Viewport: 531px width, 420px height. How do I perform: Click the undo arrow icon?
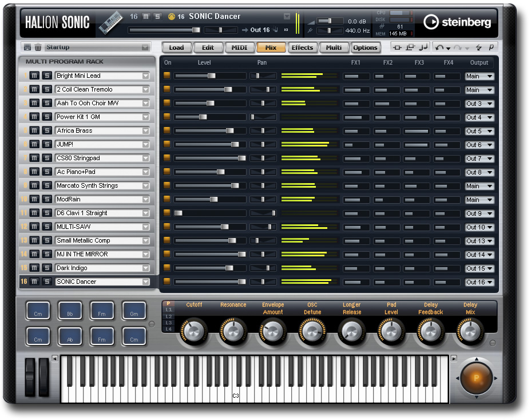439,47
